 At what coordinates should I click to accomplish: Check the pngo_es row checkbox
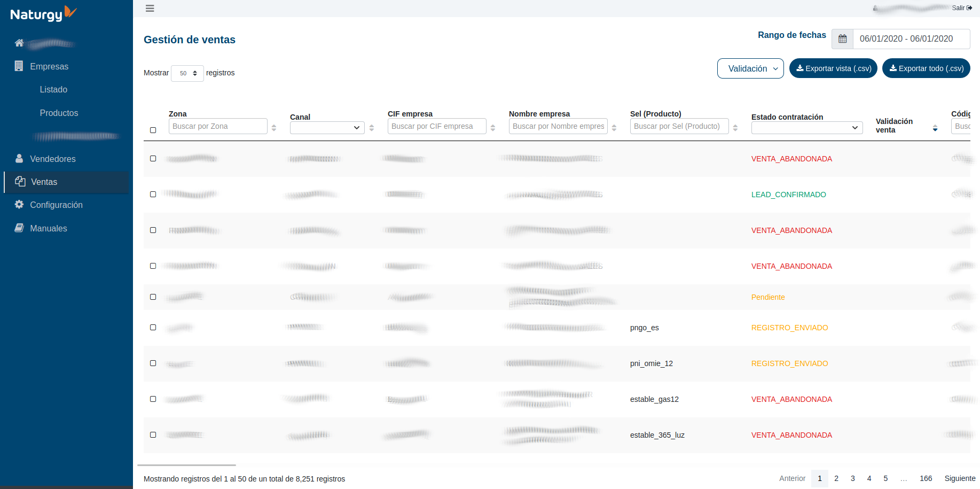(153, 327)
